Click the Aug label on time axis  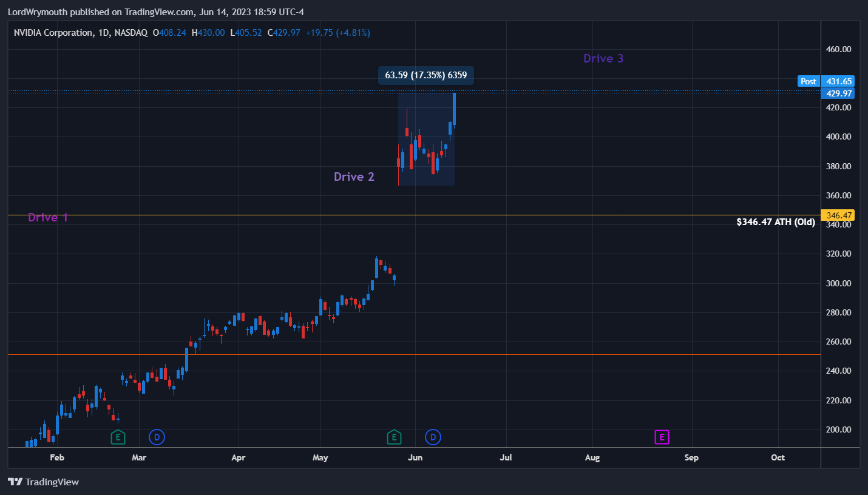592,457
